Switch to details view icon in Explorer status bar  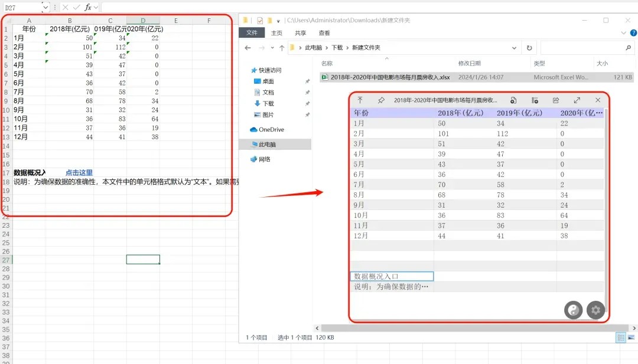tap(621, 337)
